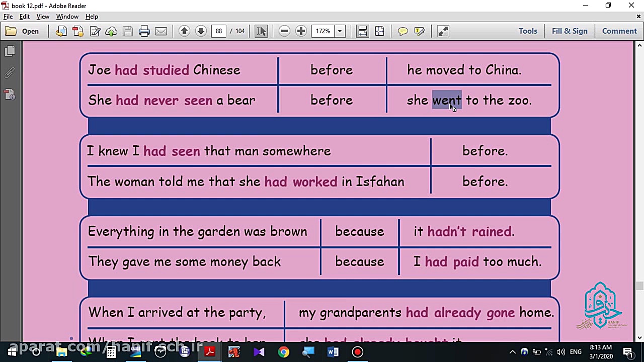Open the File menu
This screenshot has width=644, height=362.
[8, 17]
